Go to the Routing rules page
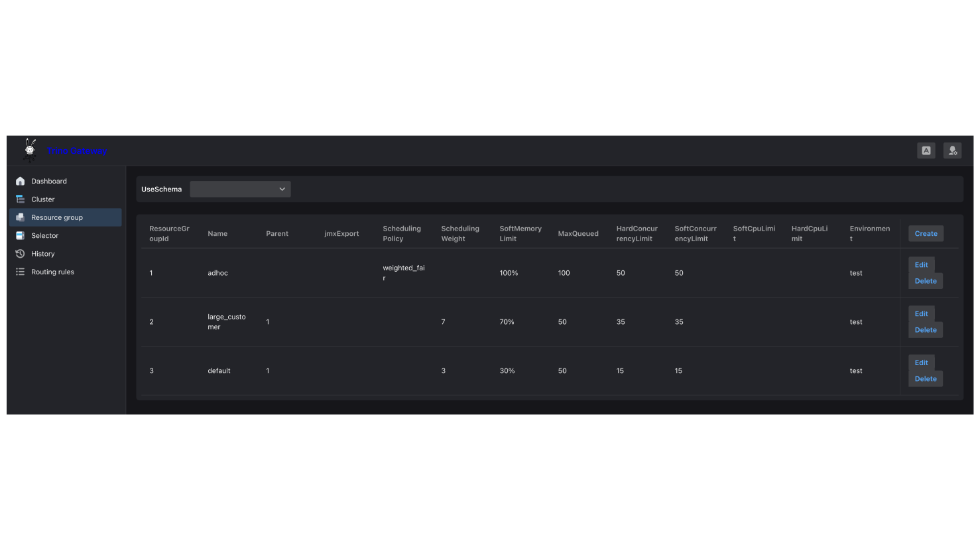Screen dimensions: 980x550 pyautogui.click(x=52, y=272)
